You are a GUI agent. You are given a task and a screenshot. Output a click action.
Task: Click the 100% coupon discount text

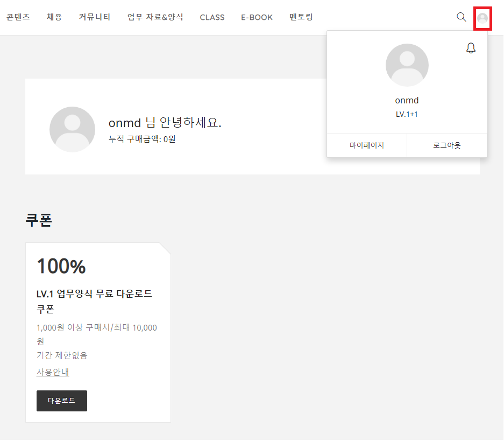(x=61, y=267)
